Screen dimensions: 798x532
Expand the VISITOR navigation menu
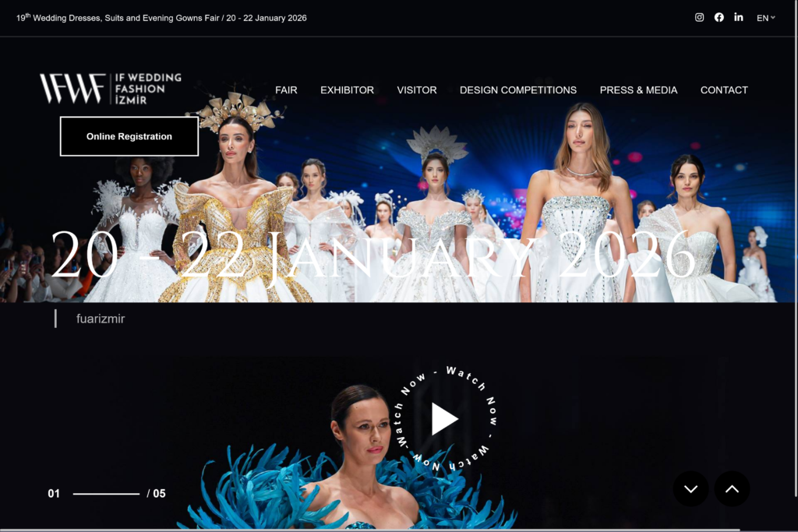pos(417,90)
